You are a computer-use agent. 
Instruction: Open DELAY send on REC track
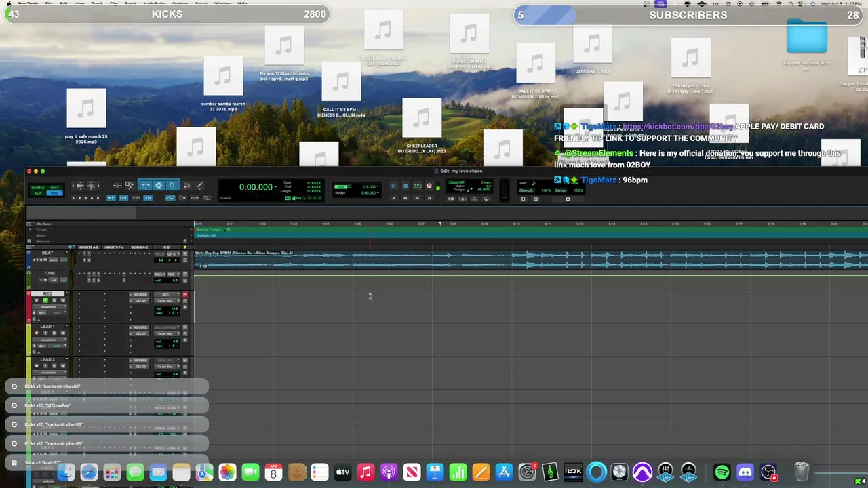[x=140, y=301]
